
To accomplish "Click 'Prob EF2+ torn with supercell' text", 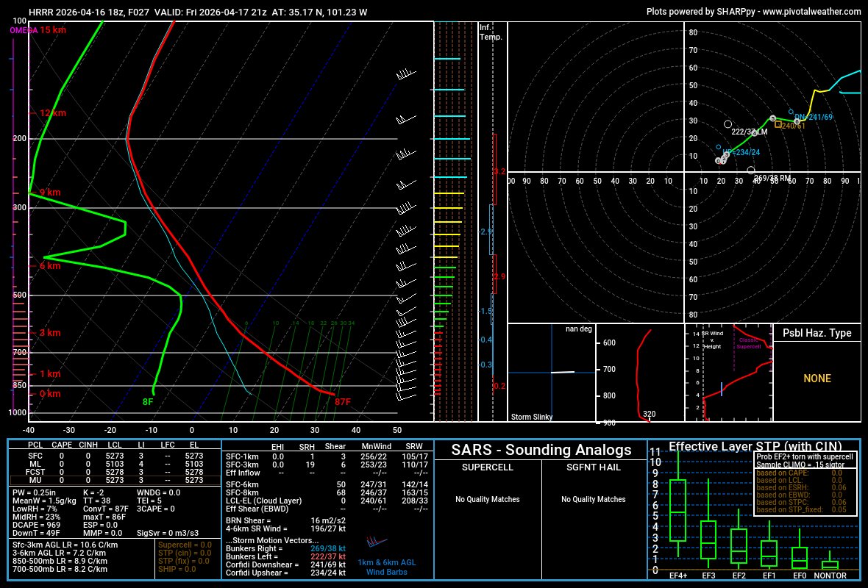I will click(x=805, y=456).
